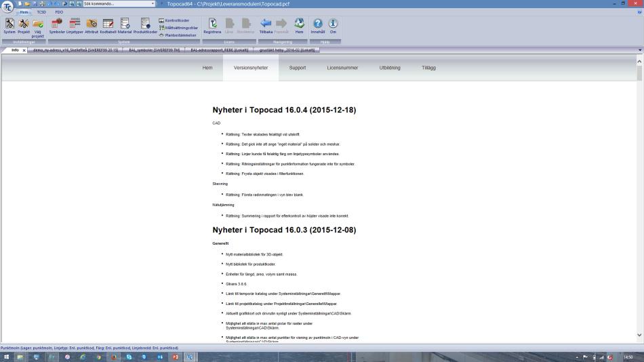Screen dimensions: 644x362
Task: Open the Om about dialog
Action: click(x=333, y=26)
